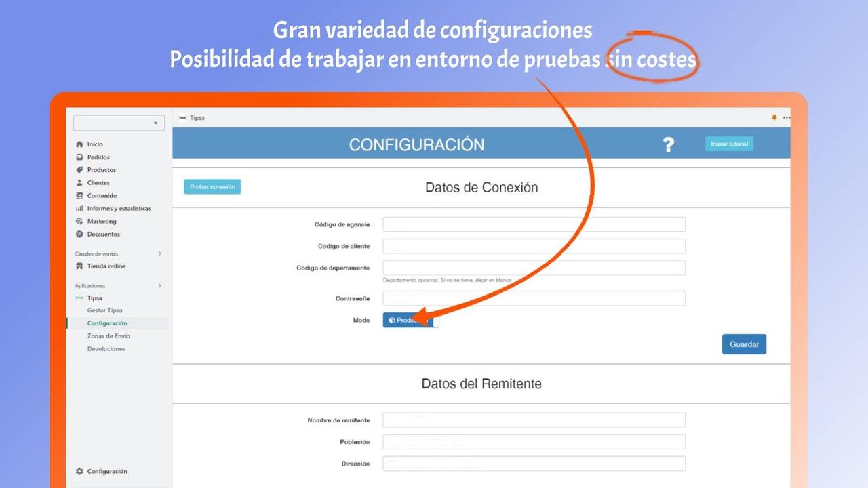Expand the Canales de ventas chevron
The width and height of the screenshot is (868, 488).
[x=160, y=253]
